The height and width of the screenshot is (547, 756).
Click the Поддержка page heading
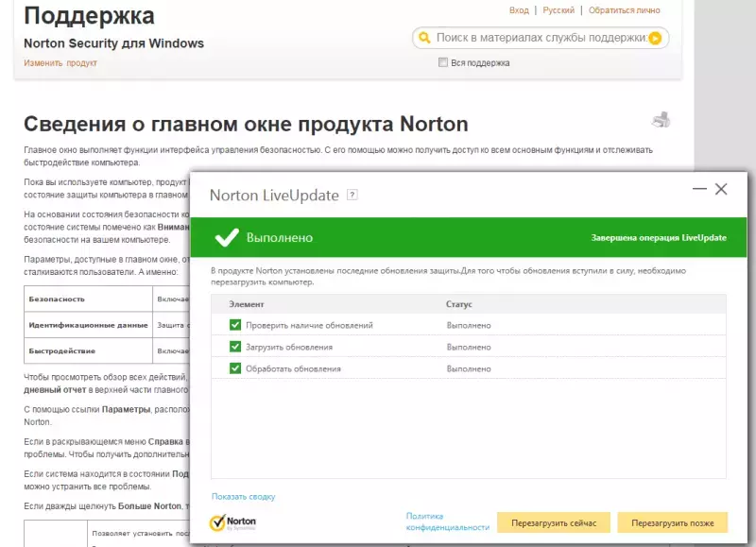[89, 15]
